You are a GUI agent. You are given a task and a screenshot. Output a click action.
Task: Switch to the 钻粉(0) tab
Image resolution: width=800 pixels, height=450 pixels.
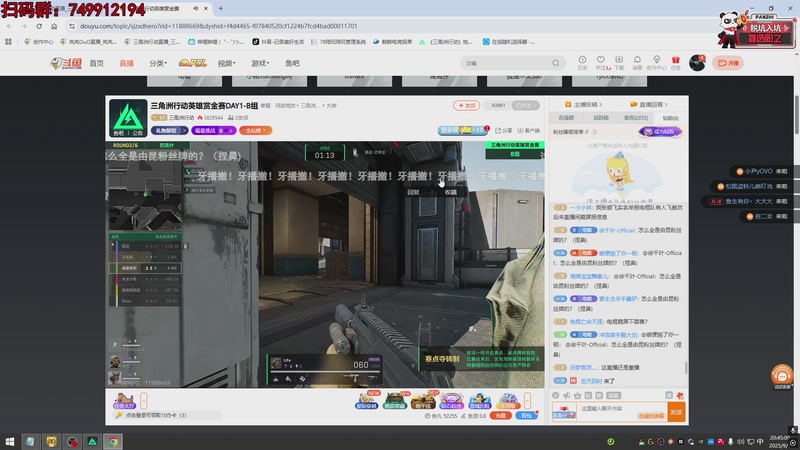click(670, 118)
